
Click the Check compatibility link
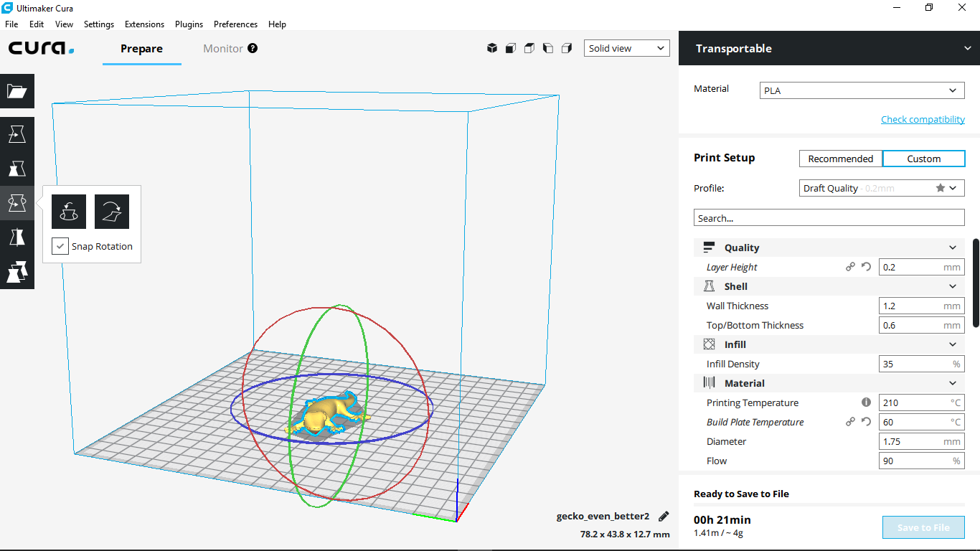point(923,119)
